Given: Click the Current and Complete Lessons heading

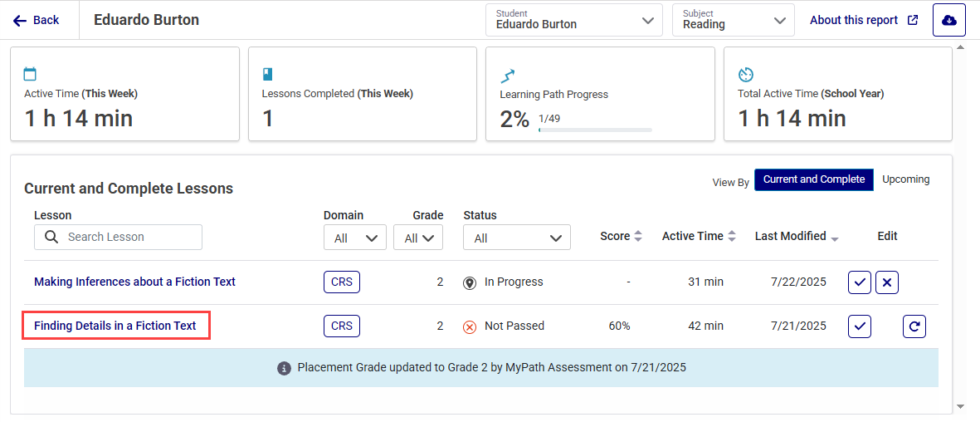Looking at the screenshot, I should point(129,189).
